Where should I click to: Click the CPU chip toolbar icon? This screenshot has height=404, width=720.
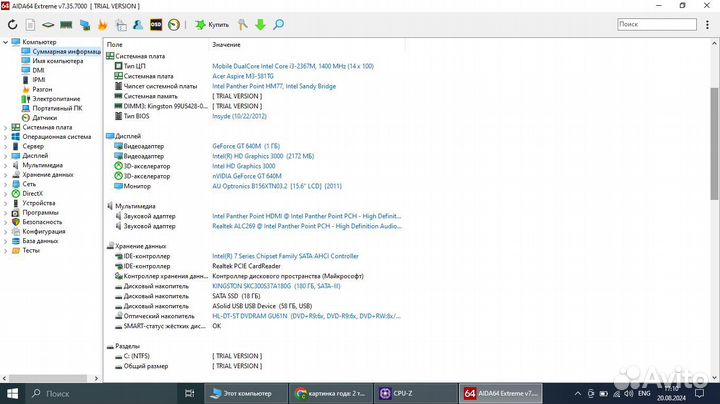coord(48,25)
